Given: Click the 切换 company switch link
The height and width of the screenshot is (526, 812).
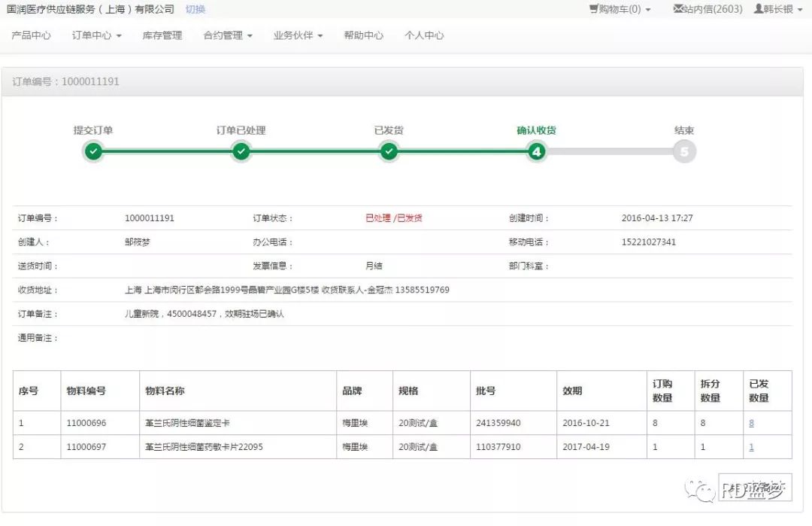Looking at the screenshot, I should tap(195, 9).
